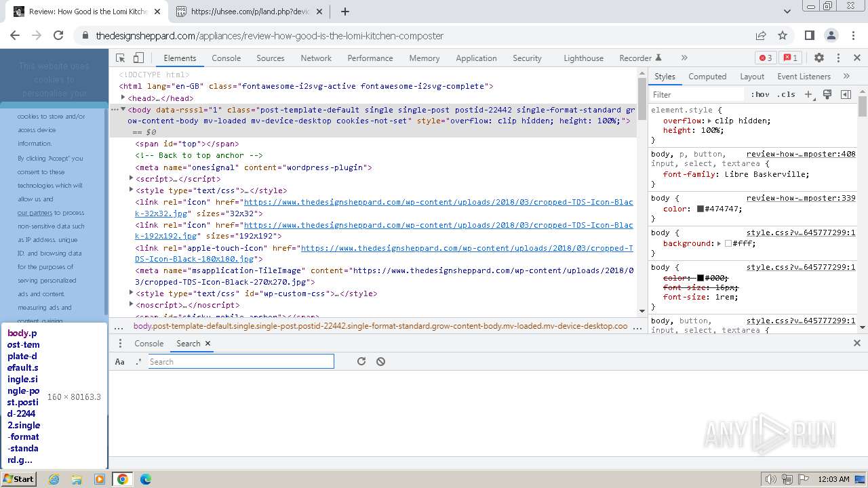Select the onesignal meta element row
This screenshot has height=488, width=868.
pos(254,167)
